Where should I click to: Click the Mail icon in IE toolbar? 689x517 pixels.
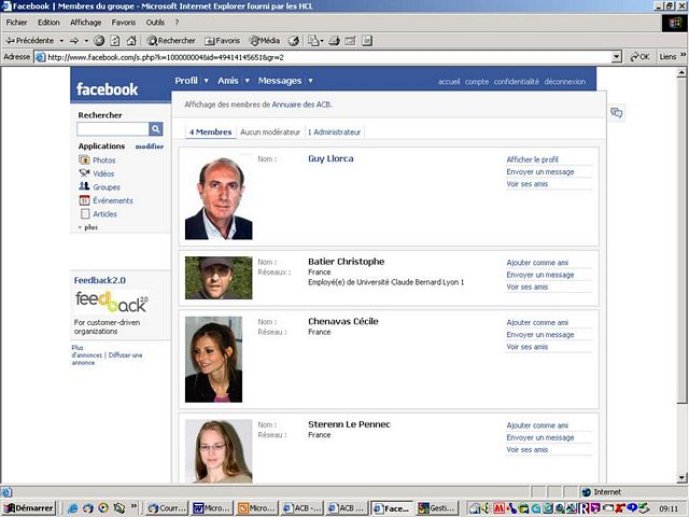pyautogui.click(x=315, y=41)
